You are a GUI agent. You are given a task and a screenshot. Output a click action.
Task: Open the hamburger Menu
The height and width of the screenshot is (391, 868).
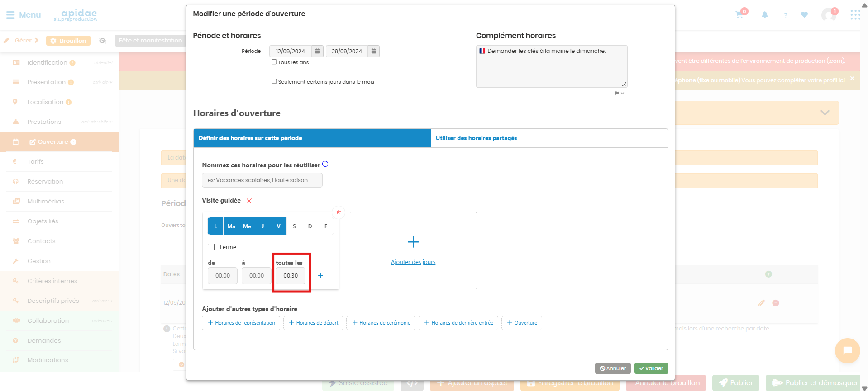(x=24, y=15)
